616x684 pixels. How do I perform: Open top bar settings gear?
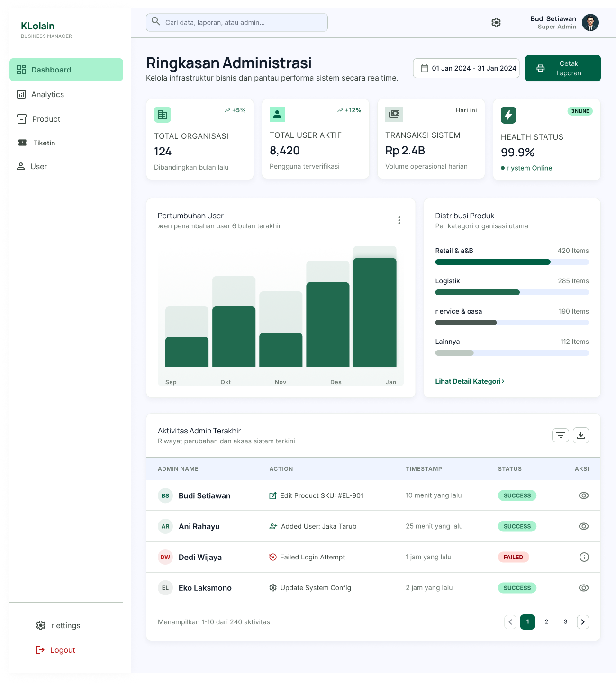pos(496,22)
